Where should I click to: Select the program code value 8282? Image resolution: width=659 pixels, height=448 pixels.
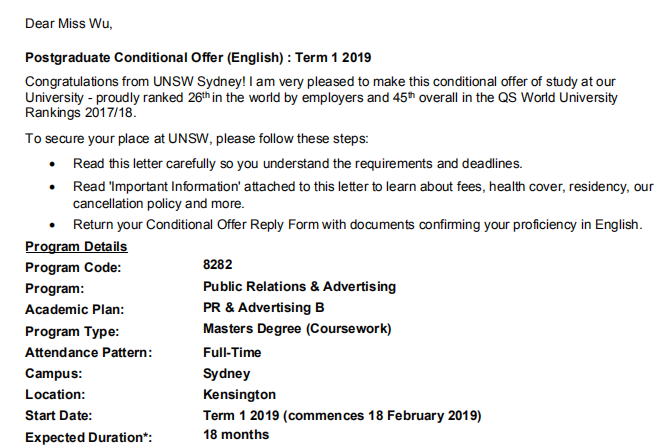point(217,265)
